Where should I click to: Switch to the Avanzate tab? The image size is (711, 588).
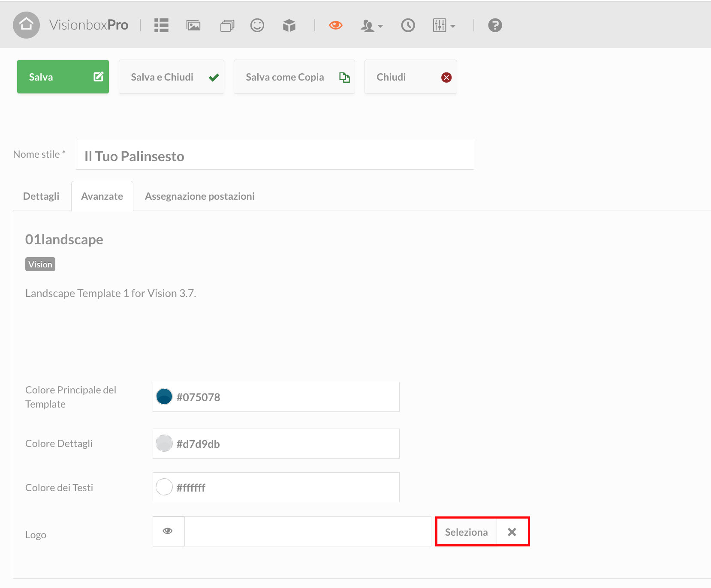[x=102, y=196]
